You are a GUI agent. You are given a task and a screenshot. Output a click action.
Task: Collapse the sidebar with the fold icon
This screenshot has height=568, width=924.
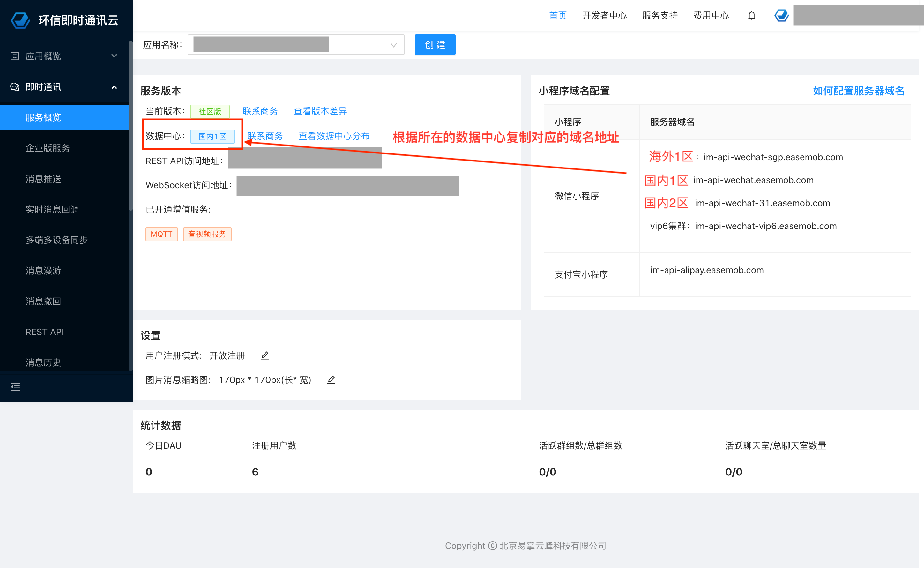[15, 386]
